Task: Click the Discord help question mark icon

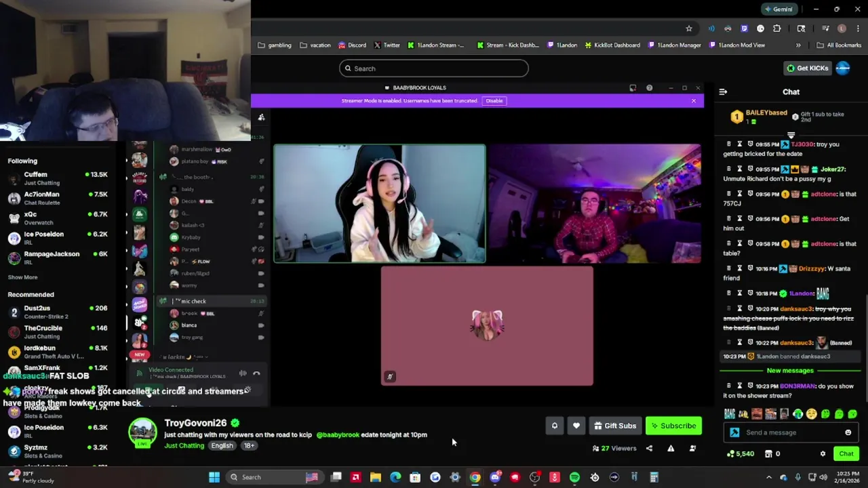Action: (x=649, y=87)
